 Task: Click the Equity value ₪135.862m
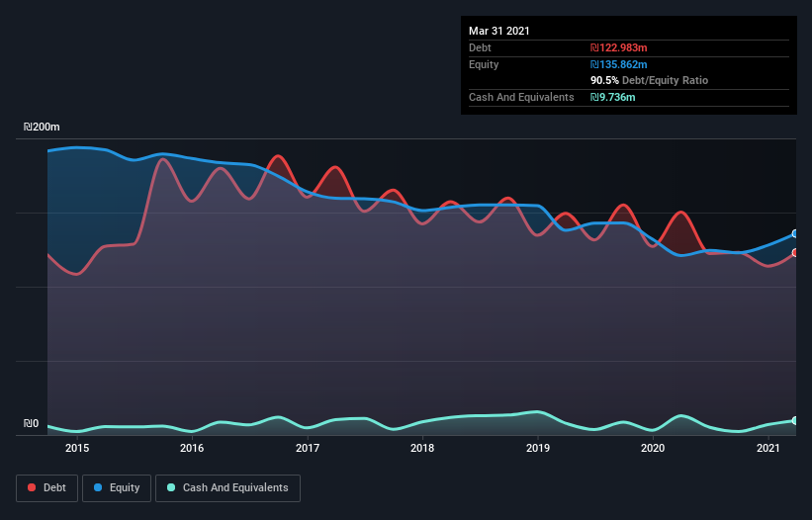click(619, 64)
